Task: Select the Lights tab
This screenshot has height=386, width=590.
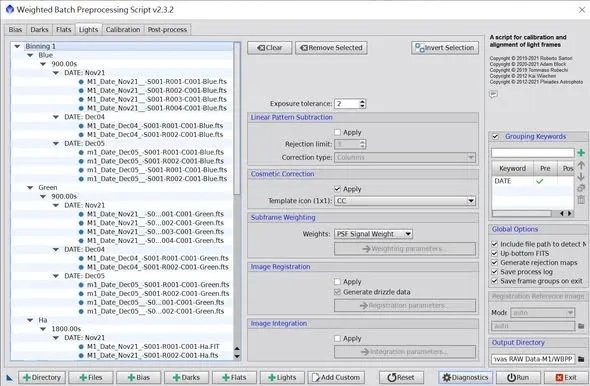Action: (x=88, y=29)
